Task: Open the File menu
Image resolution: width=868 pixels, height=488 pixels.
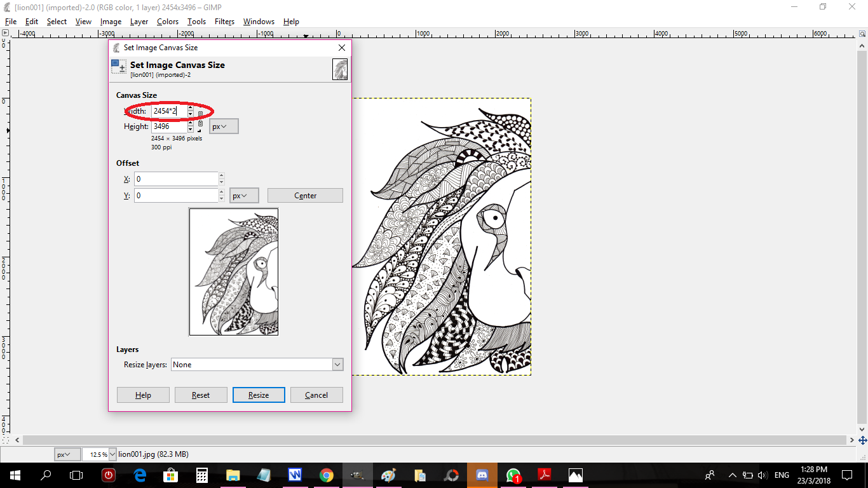Action: (11, 21)
